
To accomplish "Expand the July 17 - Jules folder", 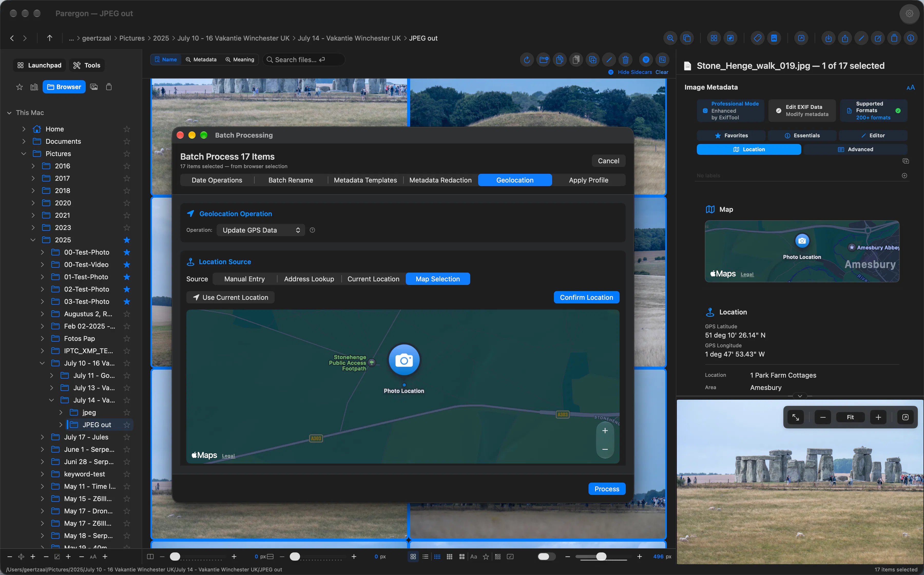I will click(x=42, y=437).
